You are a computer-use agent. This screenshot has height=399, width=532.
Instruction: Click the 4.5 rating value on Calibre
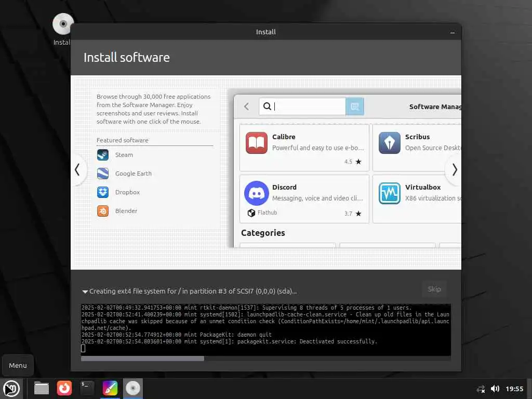click(x=348, y=162)
